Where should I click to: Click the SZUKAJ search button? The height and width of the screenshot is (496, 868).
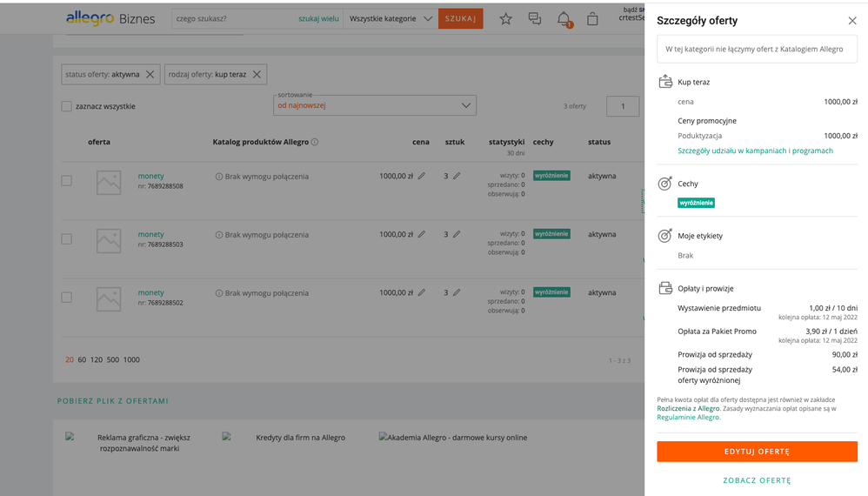click(461, 19)
